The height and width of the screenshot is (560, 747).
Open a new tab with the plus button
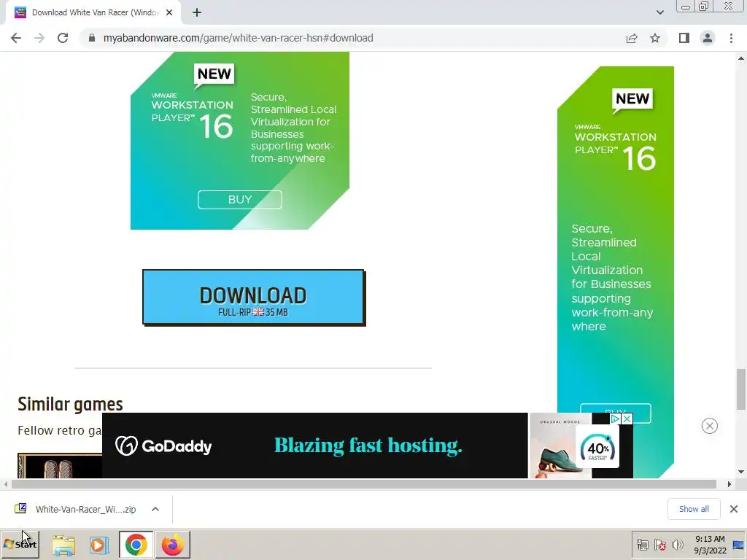[197, 13]
